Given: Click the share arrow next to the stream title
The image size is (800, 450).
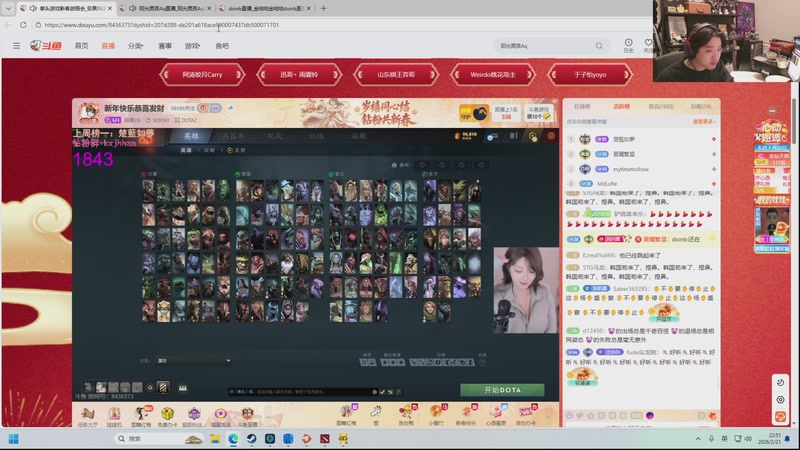Looking at the screenshot, I should click(x=231, y=108).
